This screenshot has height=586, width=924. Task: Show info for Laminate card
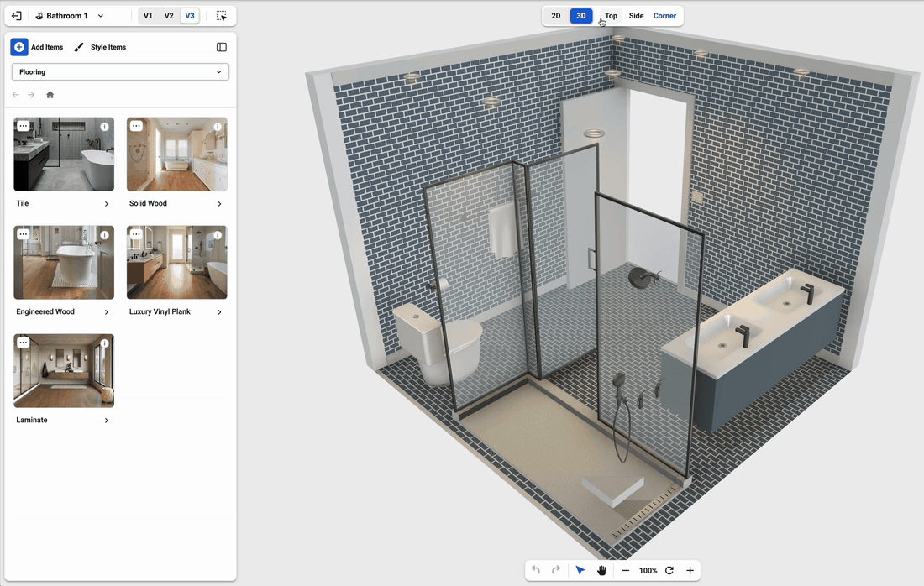(x=104, y=343)
